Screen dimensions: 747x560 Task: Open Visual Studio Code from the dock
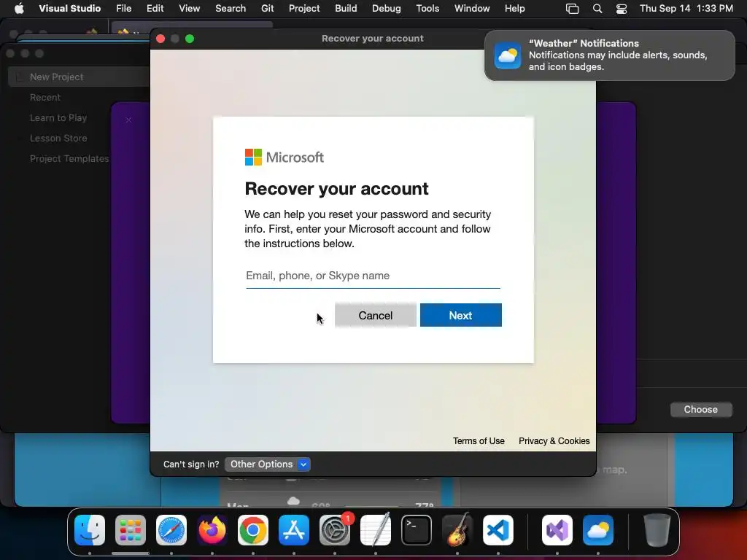coord(498,530)
